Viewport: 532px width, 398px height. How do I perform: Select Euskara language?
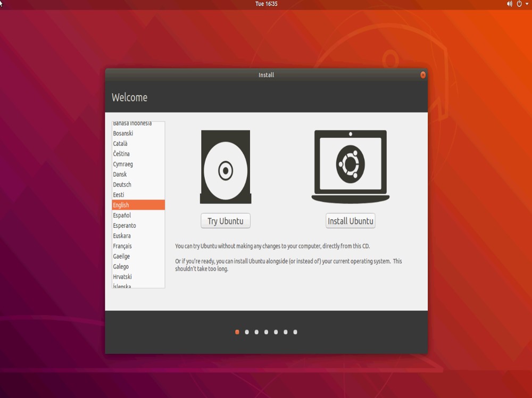click(138, 236)
